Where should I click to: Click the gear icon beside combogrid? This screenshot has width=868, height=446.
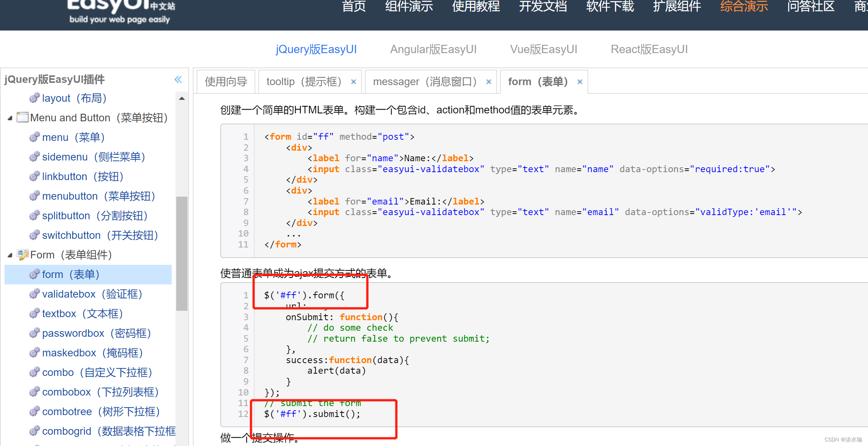[x=34, y=431]
